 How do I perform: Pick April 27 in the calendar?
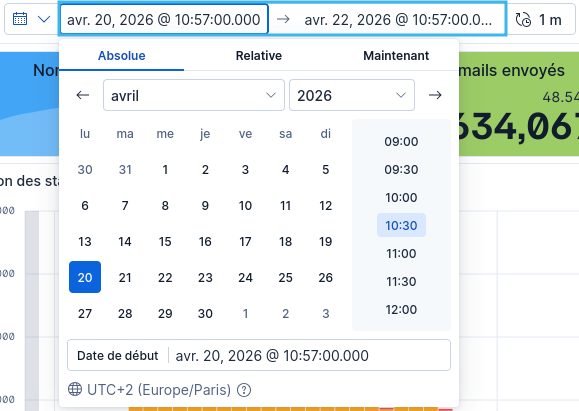[x=85, y=313]
